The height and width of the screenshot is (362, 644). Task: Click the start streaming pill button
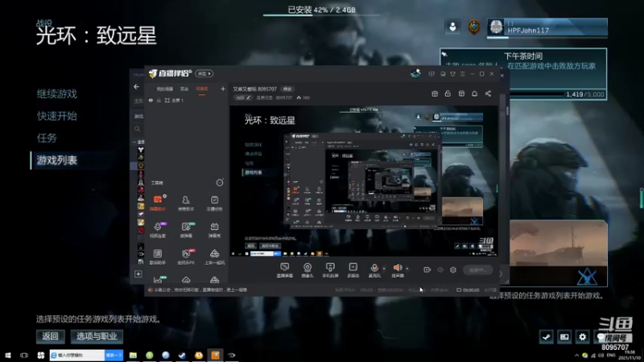coord(477,269)
